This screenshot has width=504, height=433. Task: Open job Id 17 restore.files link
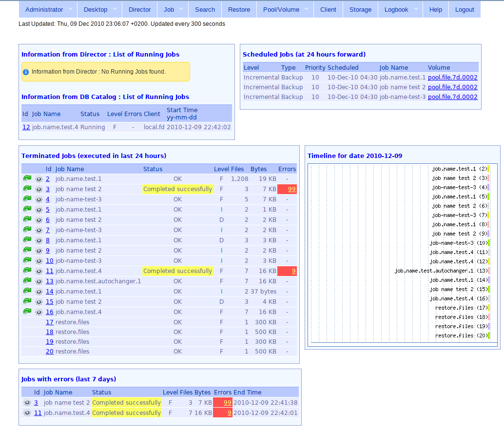(50, 322)
